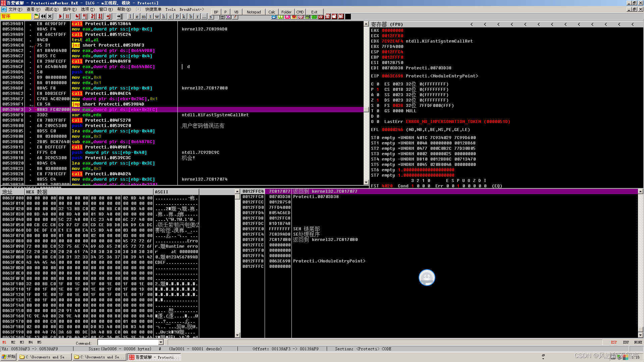Open the source window with the 's' icon

[211, 17]
